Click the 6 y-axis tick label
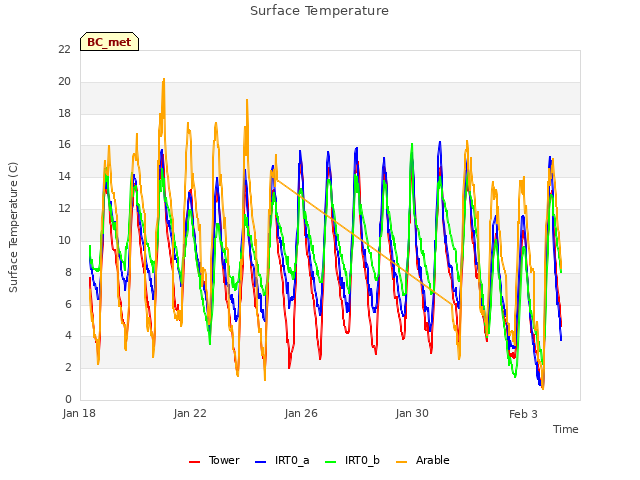 [68, 304]
